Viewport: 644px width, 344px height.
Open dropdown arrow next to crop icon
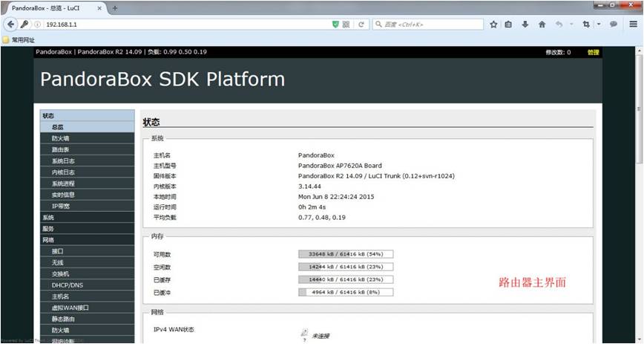click(599, 25)
